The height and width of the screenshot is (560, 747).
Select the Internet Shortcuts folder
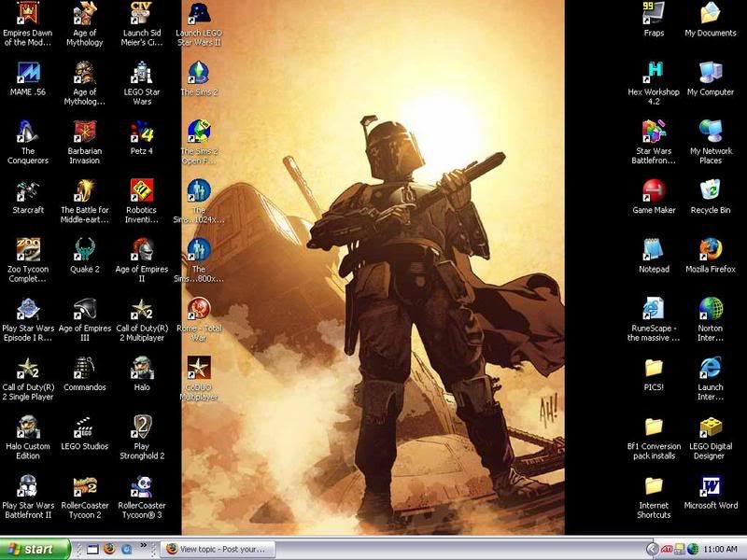coord(654,497)
